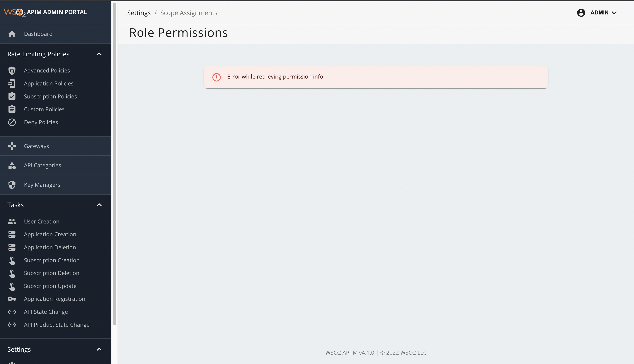Select the Deny Policies block icon
634x364 pixels.
(x=12, y=122)
